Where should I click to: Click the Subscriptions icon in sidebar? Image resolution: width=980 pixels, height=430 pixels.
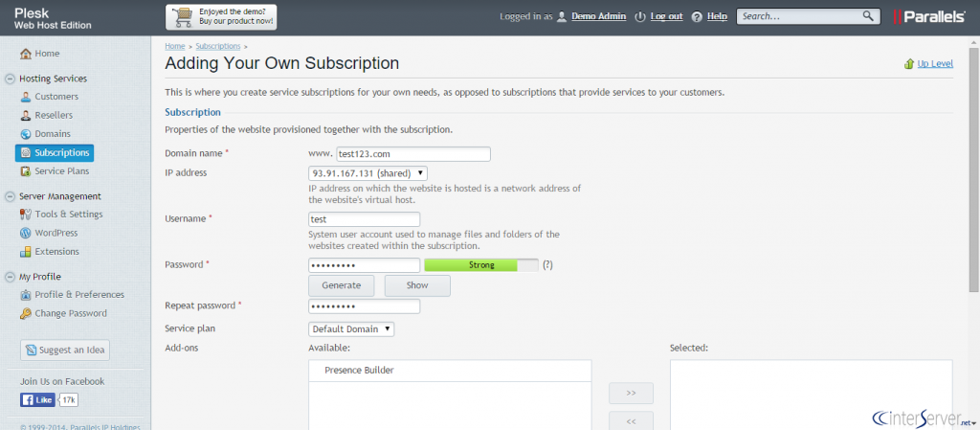[26, 152]
